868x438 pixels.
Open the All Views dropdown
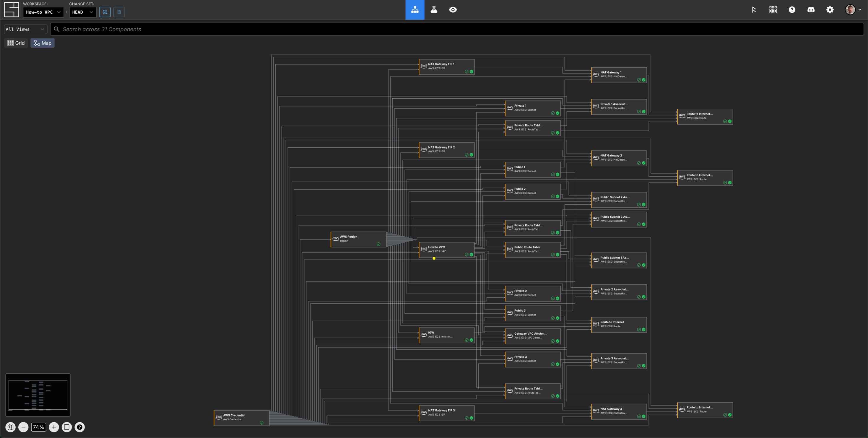(25, 29)
